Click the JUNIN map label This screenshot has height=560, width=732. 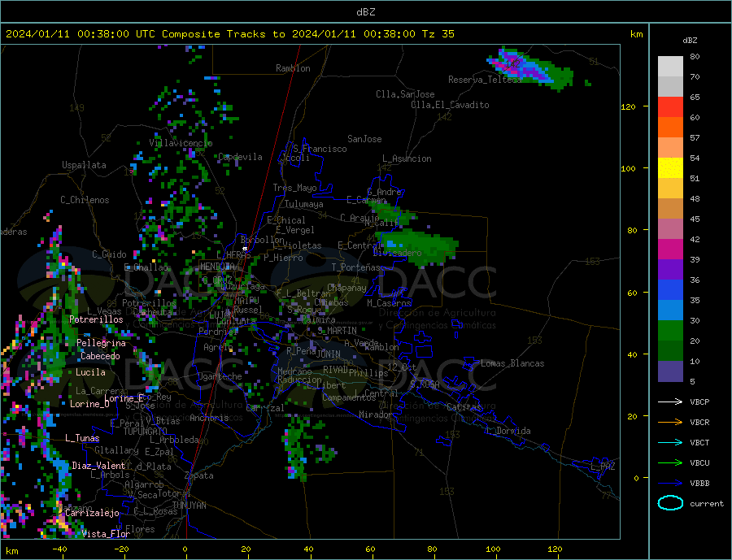pos(329,354)
